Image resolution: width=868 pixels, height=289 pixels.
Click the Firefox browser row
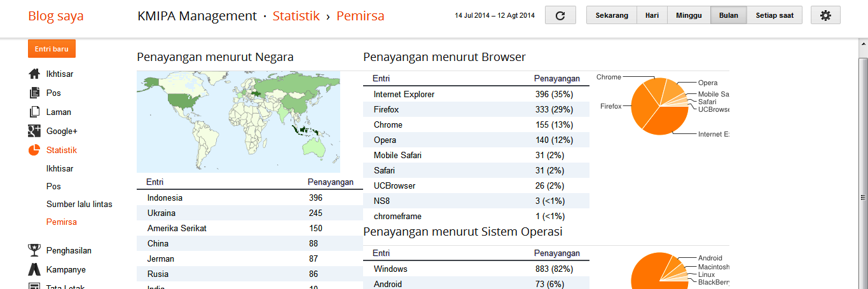476,109
